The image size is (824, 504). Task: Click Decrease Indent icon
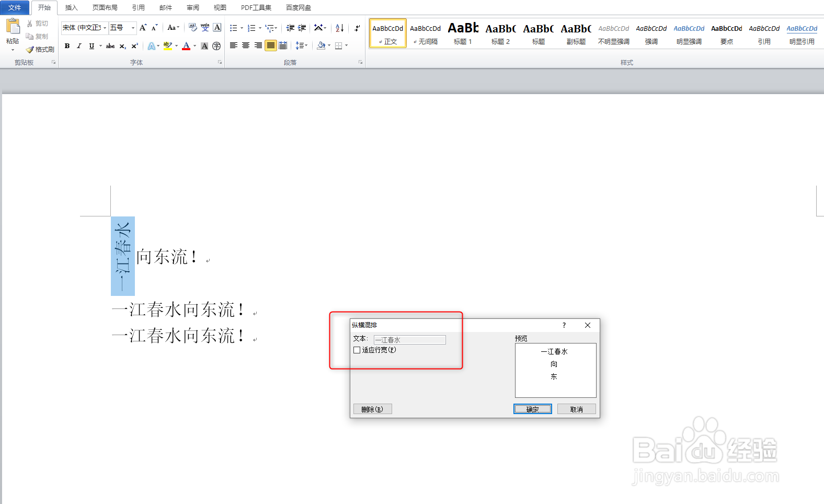[x=290, y=28]
